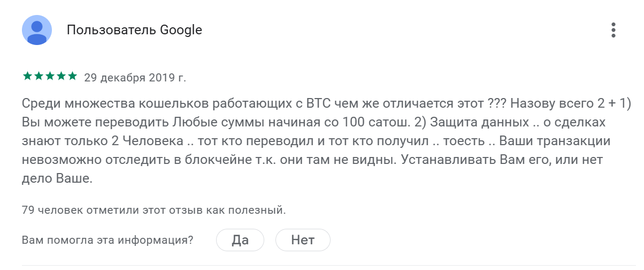Click the reviewer name "Пользователь Google"

click(134, 30)
